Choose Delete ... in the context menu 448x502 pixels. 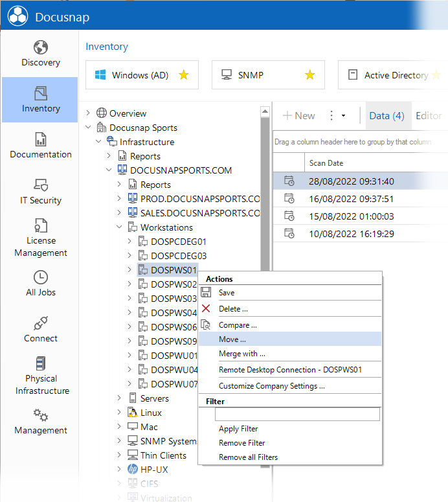290,308
